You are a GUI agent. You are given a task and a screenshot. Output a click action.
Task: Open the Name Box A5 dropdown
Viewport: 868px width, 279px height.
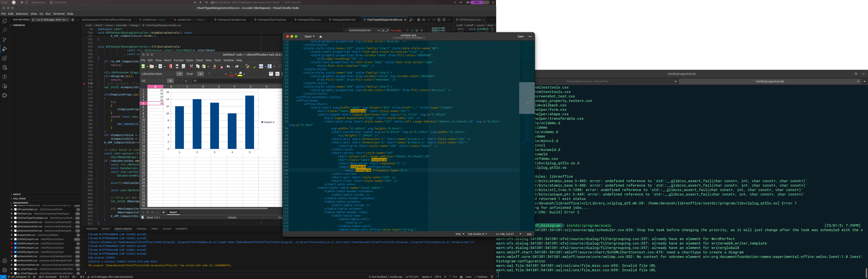[x=170, y=81]
